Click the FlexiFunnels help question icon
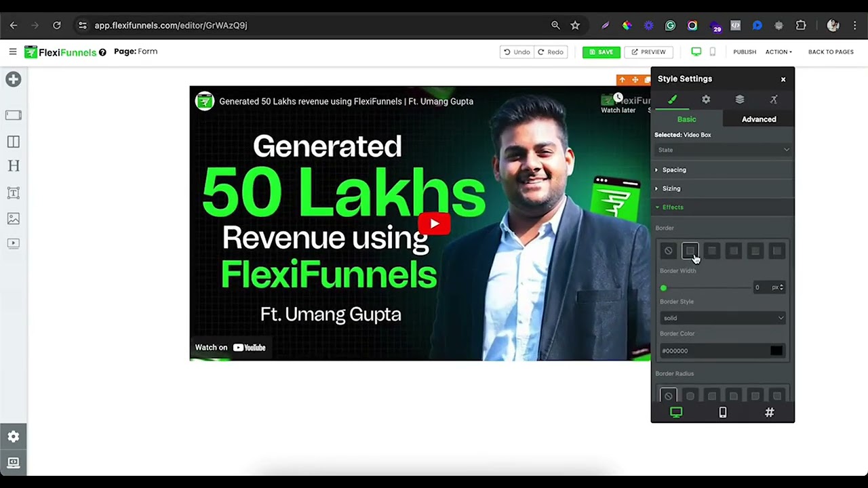868x488 pixels. click(102, 52)
